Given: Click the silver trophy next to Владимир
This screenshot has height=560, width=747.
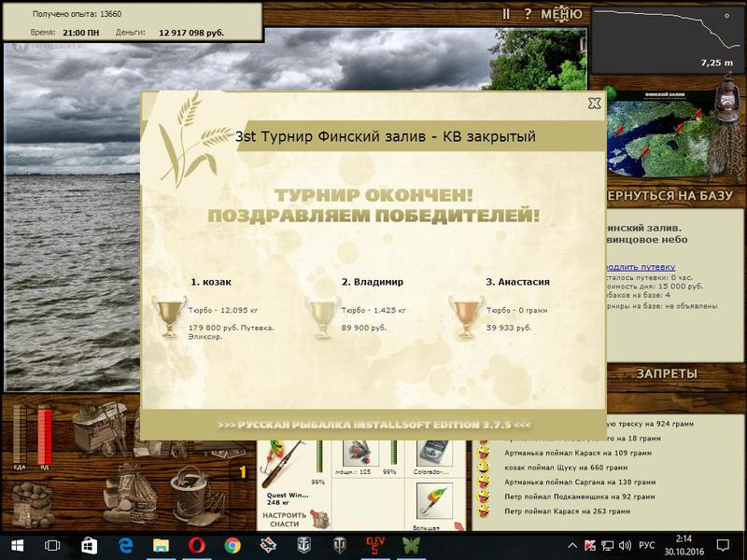Looking at the screenshot, I should [322, 316].
